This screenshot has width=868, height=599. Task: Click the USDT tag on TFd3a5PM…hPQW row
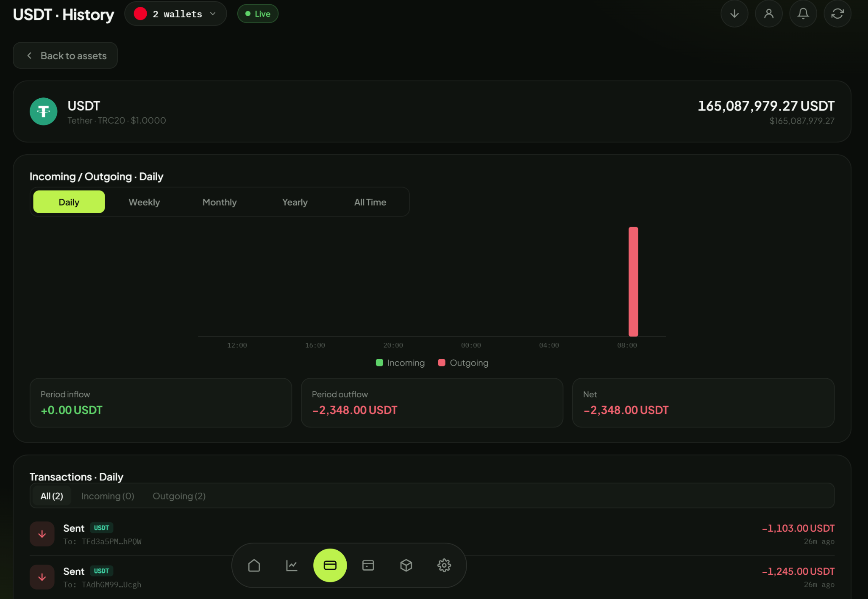click(x=101, y=528)
